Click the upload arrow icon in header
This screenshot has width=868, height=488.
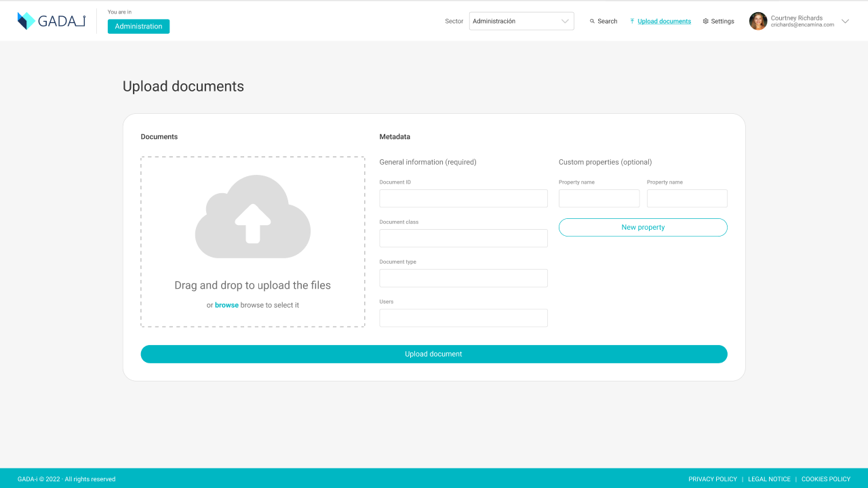click(632, 21)
